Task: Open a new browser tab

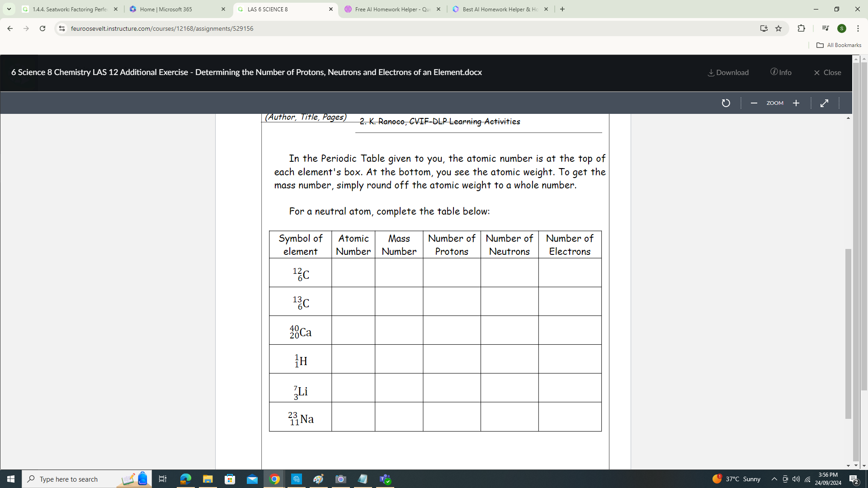Action: tap(562, 9)
